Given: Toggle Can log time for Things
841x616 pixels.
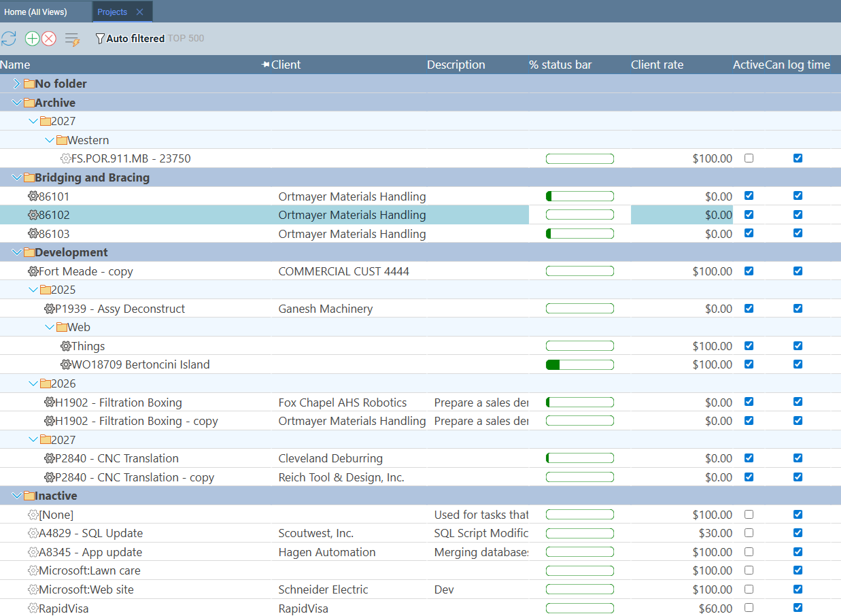Looking at the screenshot, I should coord(797,345).
